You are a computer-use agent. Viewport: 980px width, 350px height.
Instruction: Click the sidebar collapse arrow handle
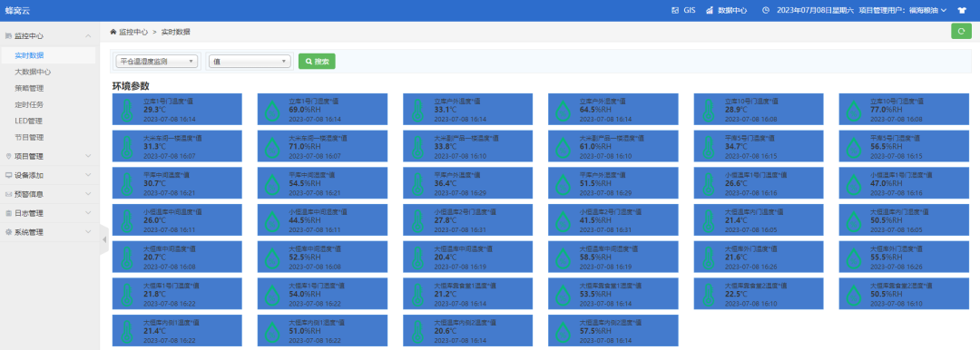click(104, 240)
